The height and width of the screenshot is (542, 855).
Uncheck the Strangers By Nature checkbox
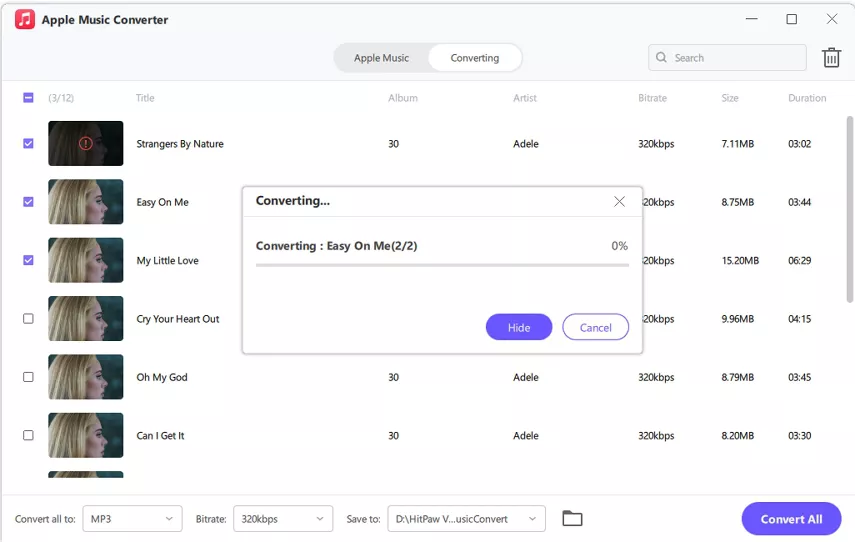click(28, 144)
